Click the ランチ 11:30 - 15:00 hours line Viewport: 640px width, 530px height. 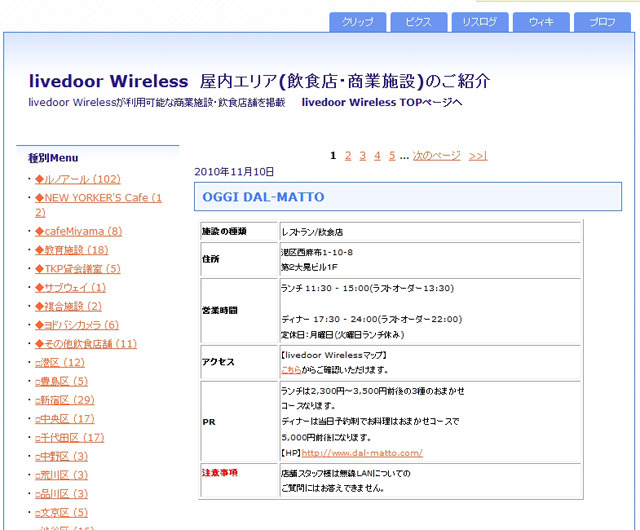tap(367, 288)
